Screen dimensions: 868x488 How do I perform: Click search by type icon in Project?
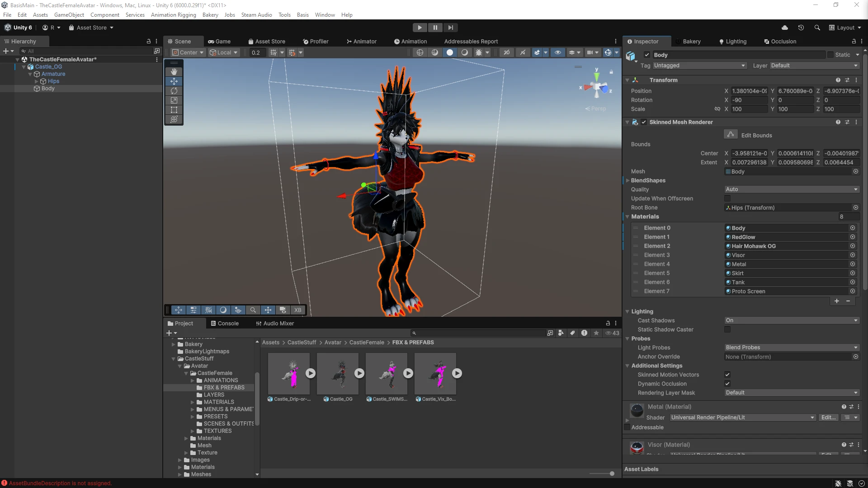(x=561, y=333)
